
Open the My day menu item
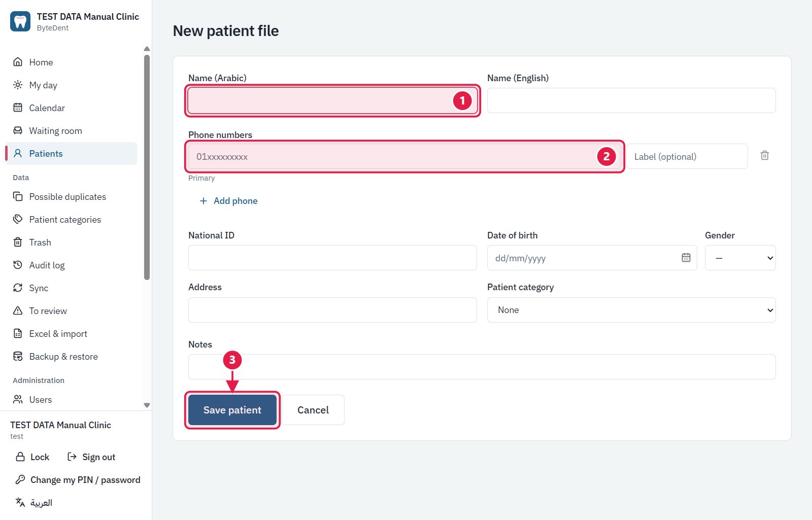pos(71,85)
